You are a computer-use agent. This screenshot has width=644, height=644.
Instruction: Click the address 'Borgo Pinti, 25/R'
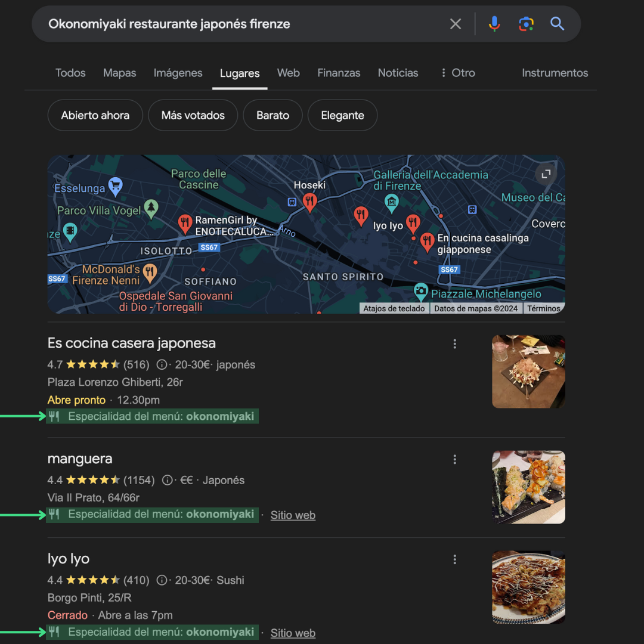point(89,598)
